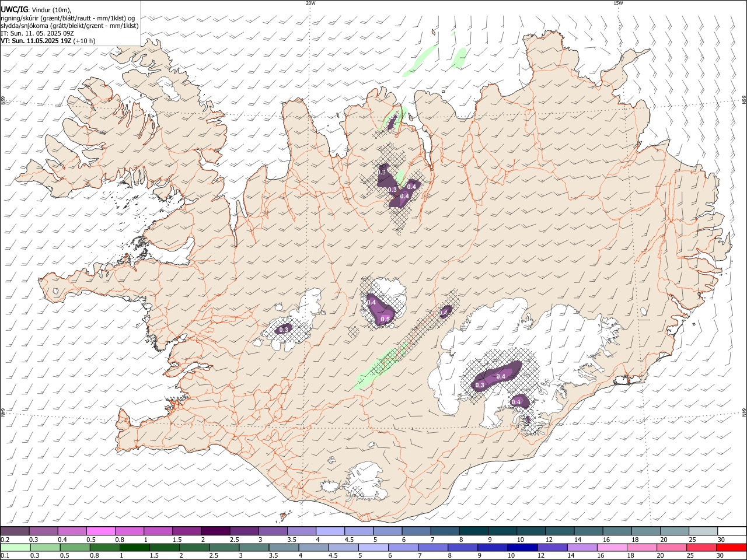Select the 1 dark green swatch in the bottom legend row
Screen dimensions: 747x560
pos(134,548)
